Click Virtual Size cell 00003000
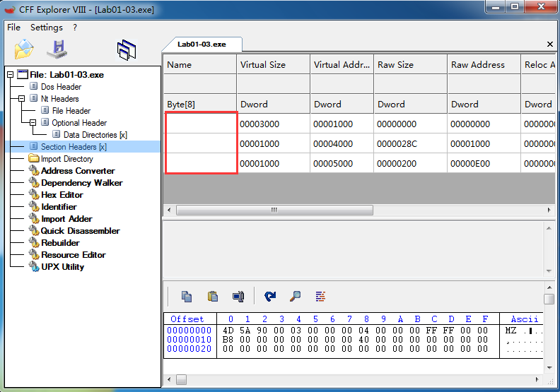Screen dimensions: 560x392 (274, 124)
